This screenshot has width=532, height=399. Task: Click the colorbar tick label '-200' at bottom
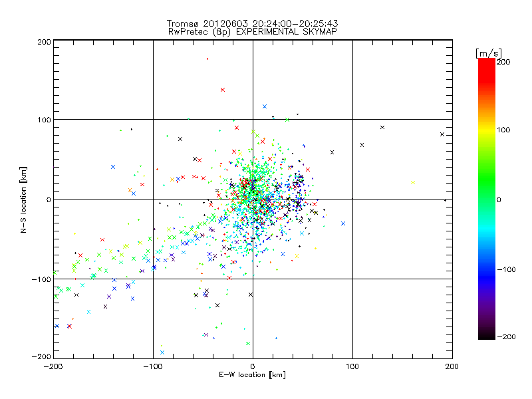click(506, 337)
